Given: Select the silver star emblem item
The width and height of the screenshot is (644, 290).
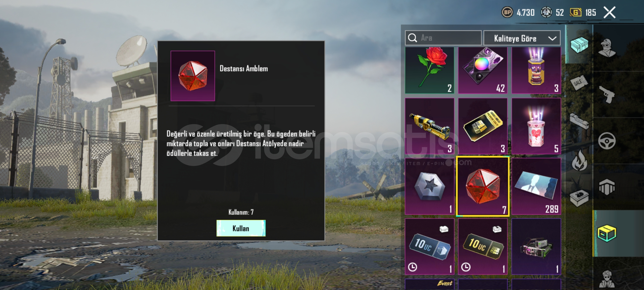Looking at the screenshot, I should coord(430,186).
